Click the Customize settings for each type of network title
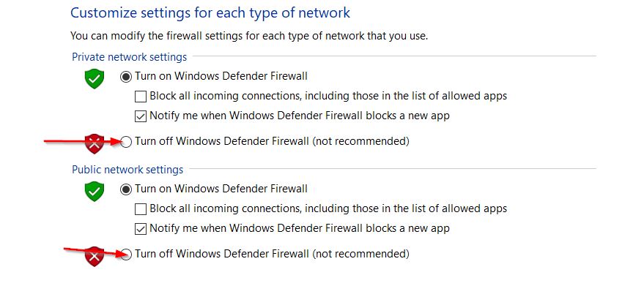This screenshot has width=644, height=286. [210, 12]
